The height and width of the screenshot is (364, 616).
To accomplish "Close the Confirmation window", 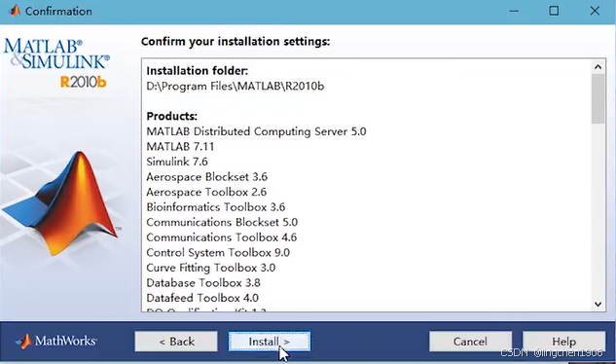I will tap(595, 11).
